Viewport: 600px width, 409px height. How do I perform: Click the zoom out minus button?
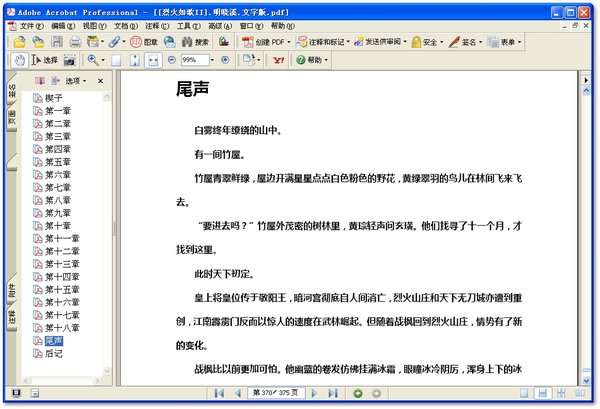pos(172,60)
